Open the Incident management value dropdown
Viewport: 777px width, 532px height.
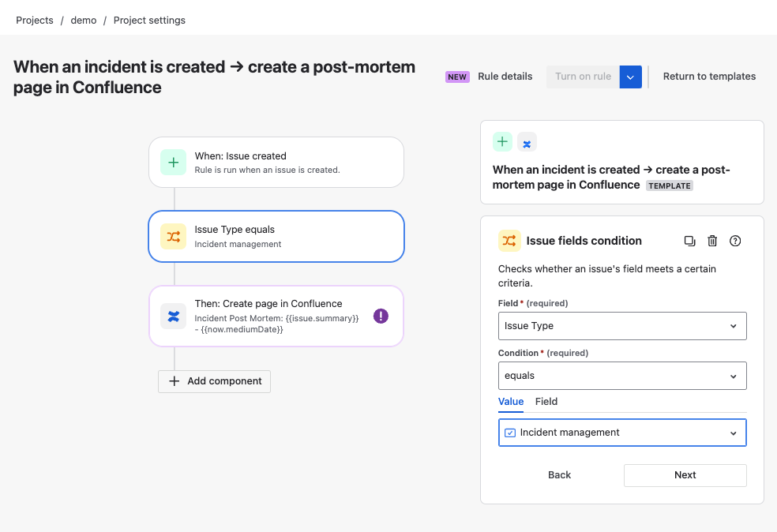point(622,433)
